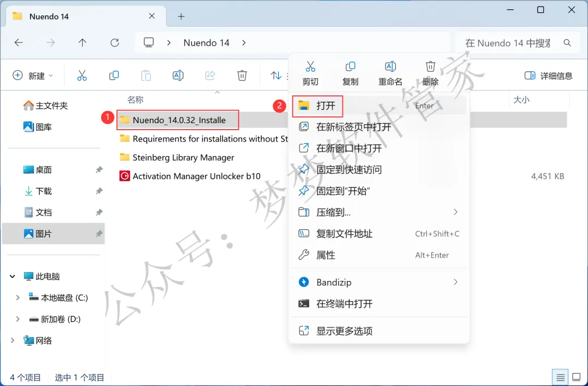Image resolution: width=588 pixels, height=386 pixels.
Task: Choose 删除 in the context menu
Action: (x=430, y=73)
